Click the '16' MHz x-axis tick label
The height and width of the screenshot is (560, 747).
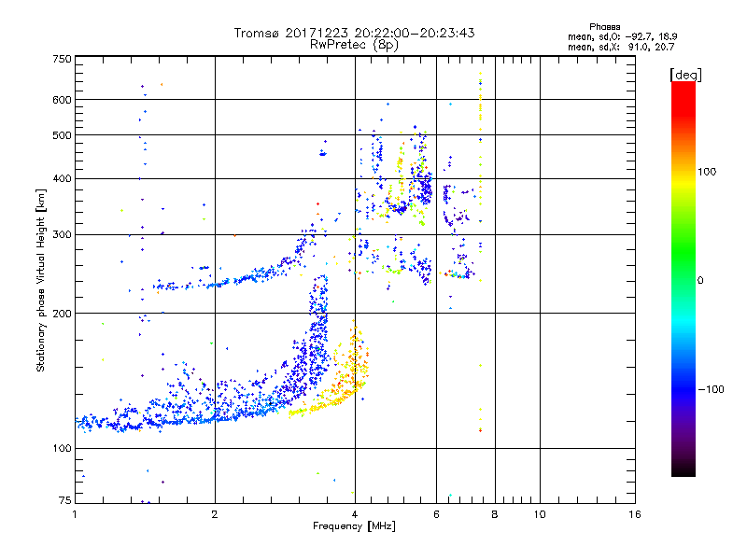(635, 514)
